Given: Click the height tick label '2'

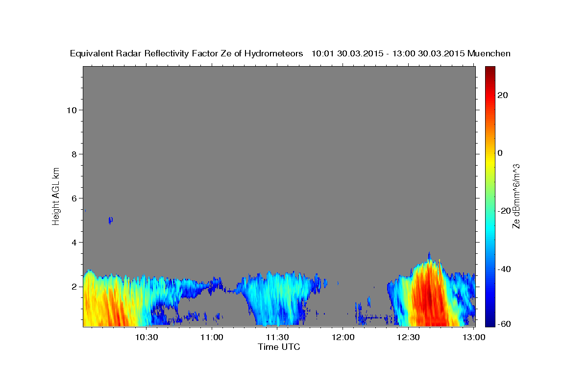Looking at the screenshot, I should (x=74, y=287).
